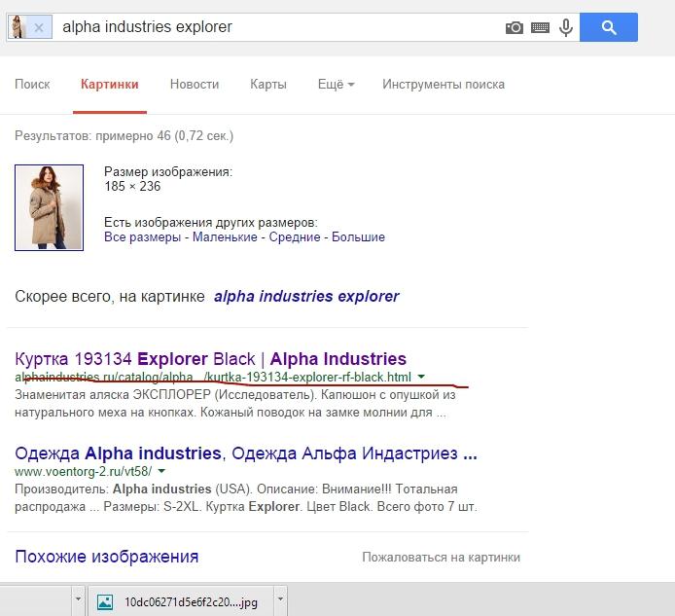The image size is (675, 616).
Task: Click the www.voentorg-2.ru/vt58/ URL text
Action: (x=83, y=471)
